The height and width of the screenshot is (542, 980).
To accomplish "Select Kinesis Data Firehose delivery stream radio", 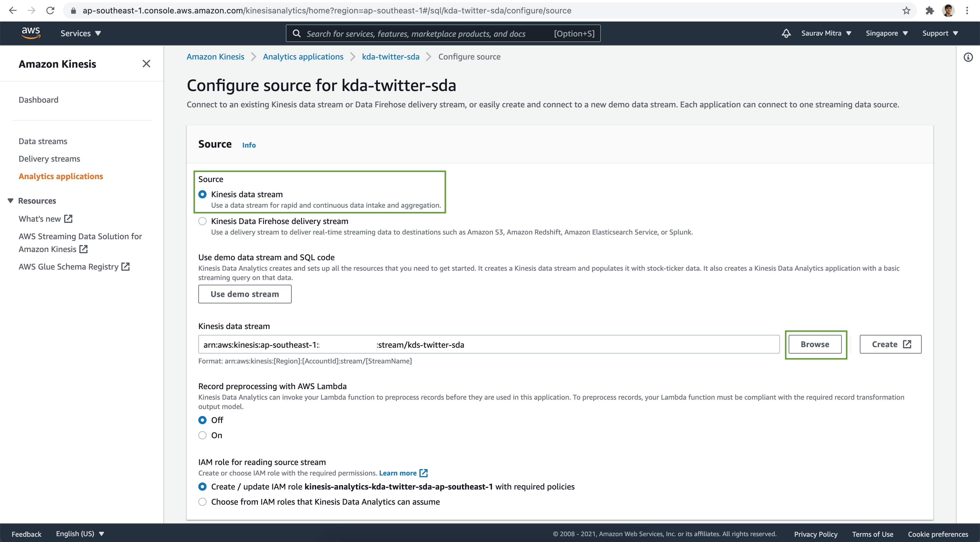I will pyautogui.click(x=202, y=221).
